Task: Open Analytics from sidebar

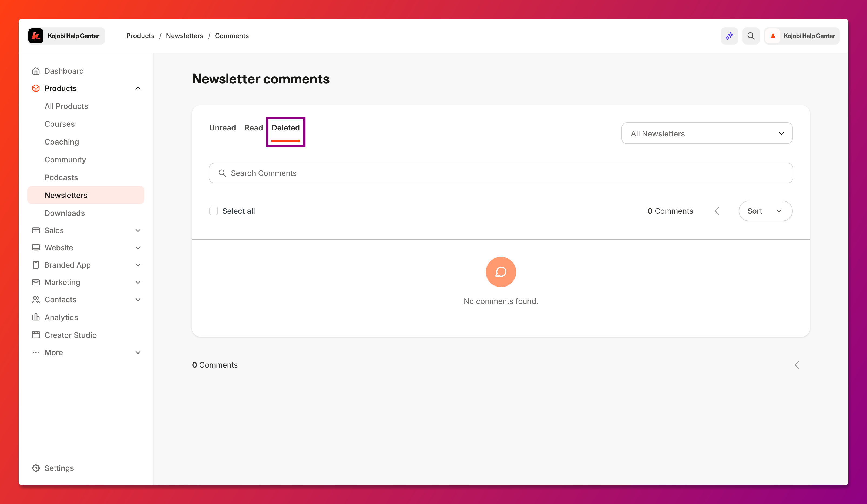Action: click(x=61, y=317)
